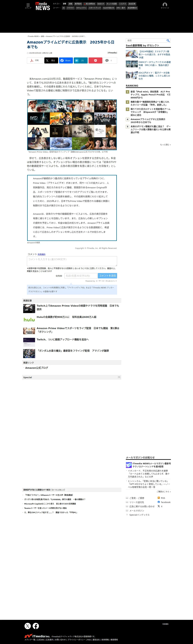The height and width of the screenshot is (644, 193).
Task: Open the footer X social icon
Action: 28,626
